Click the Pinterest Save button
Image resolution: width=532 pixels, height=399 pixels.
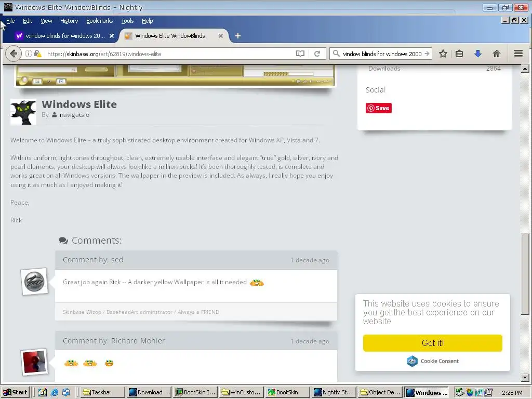click(379, 108)
